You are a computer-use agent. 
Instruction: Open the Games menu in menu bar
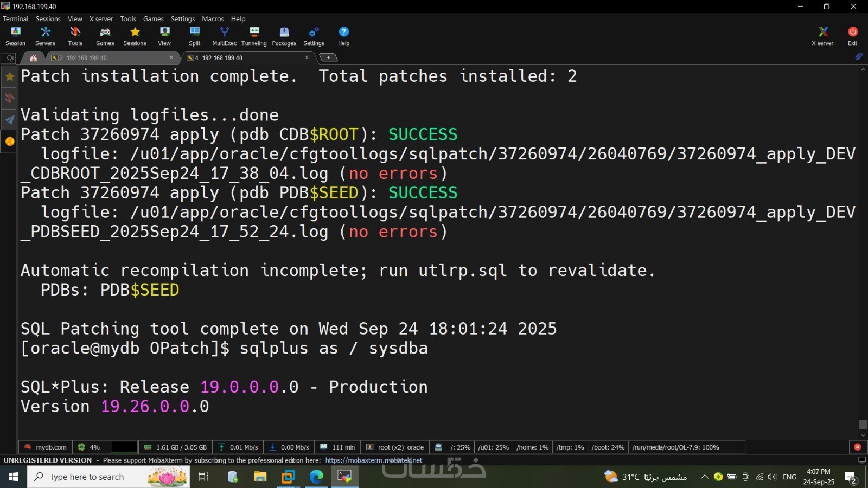coord(153,18)
